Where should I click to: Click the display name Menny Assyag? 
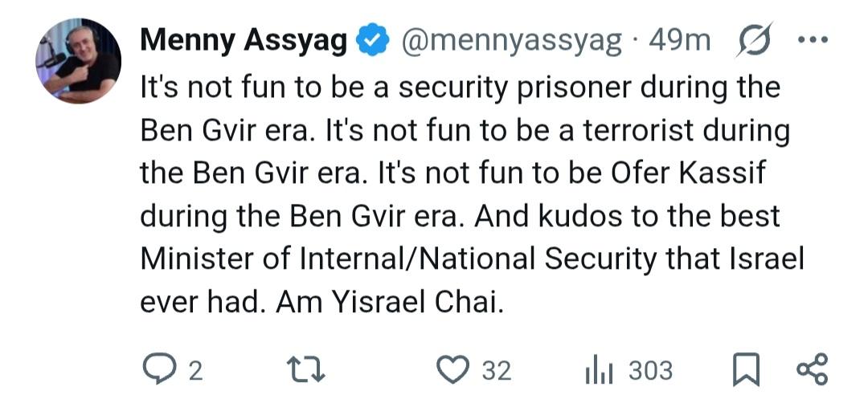pyautogui.click(x=244, y=41)
